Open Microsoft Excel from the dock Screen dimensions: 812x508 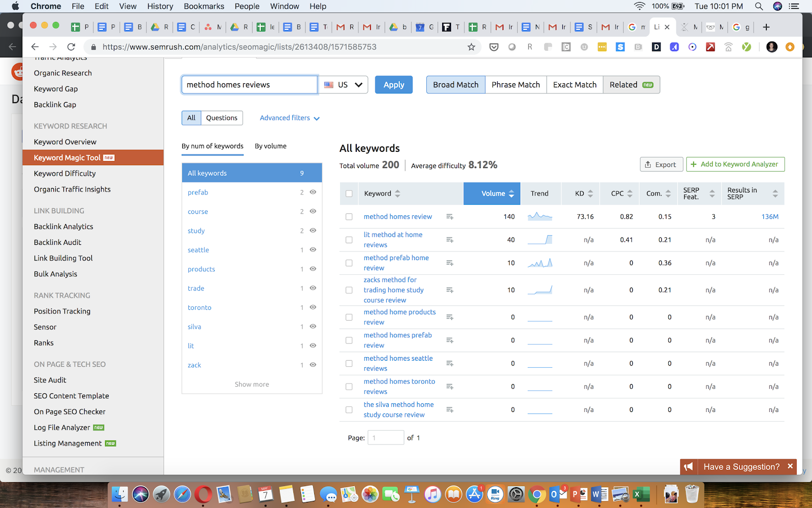[x=641, y=494]
